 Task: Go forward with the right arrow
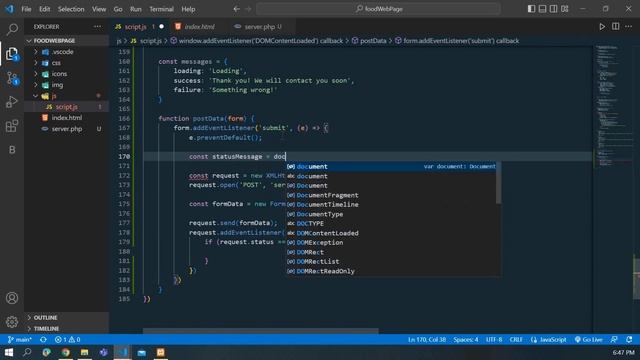pyautogui.click(x=248, y=9)
